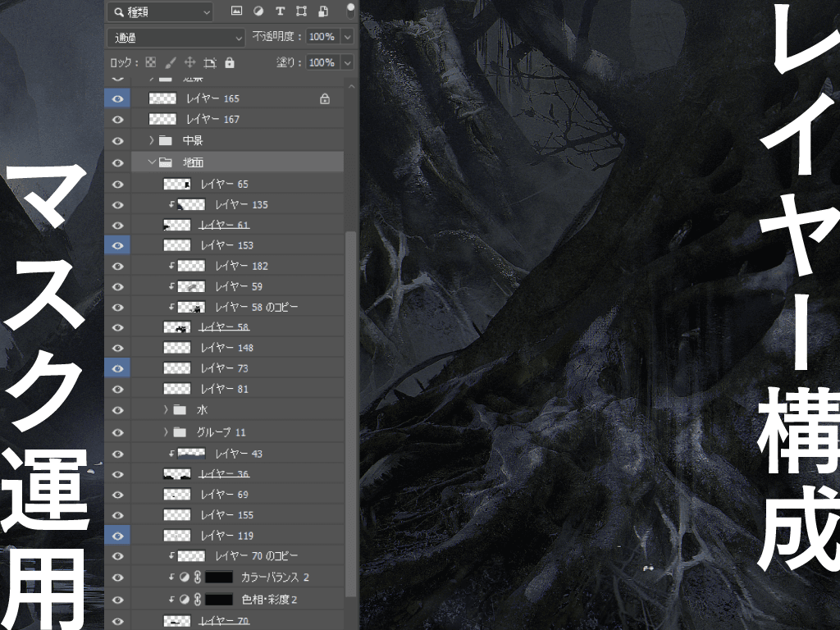Filter layers by shape layers icon
The height and width of the screenshot is (630, 840).
pos(301,11)
